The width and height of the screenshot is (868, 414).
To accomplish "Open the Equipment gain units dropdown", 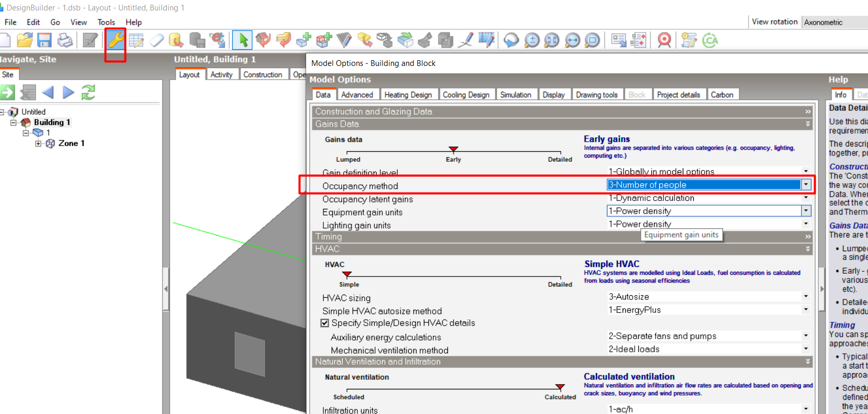I will click(x=806, y=210).
